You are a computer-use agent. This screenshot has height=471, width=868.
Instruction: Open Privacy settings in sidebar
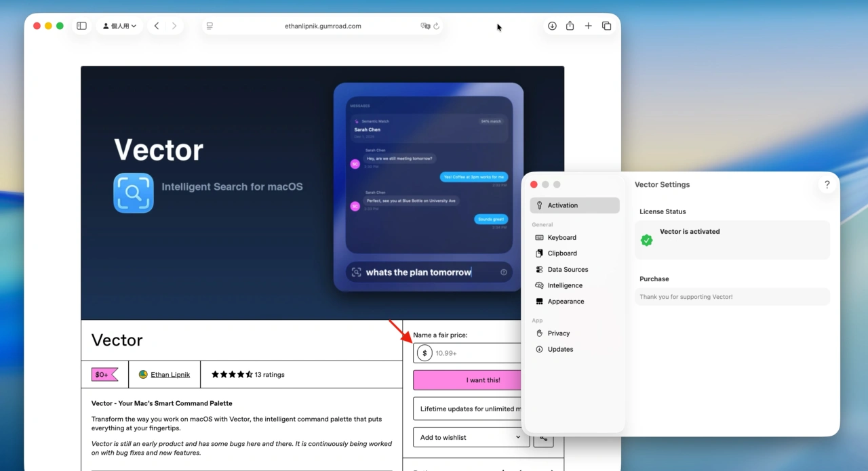pyautogui.click(x=574, y=333)
